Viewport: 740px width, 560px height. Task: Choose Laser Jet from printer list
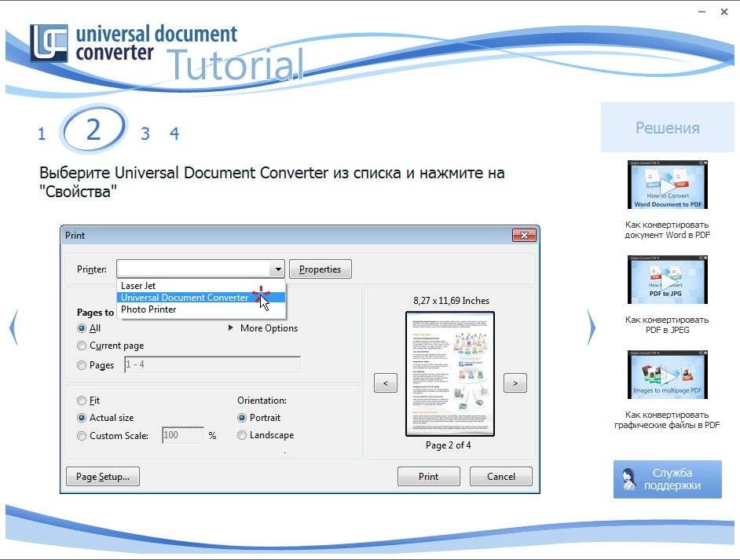[201, 285]
